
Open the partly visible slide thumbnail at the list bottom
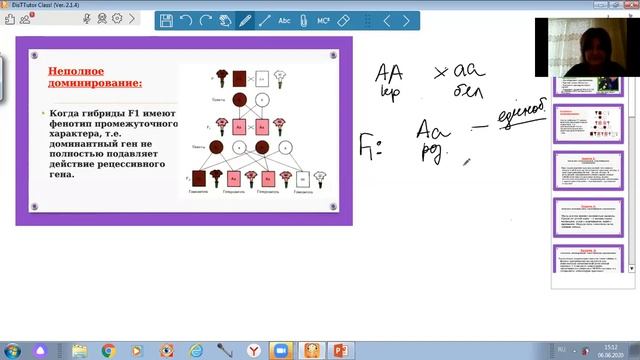(x=588, y=259)
